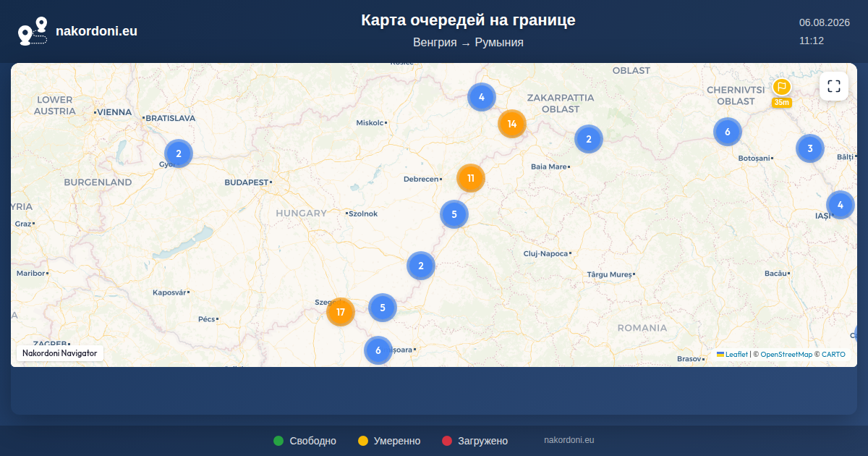The width and height of the screenshot is (868, 456).
Task: Click the Свободно legend text
Action: (x=313, y=441)
